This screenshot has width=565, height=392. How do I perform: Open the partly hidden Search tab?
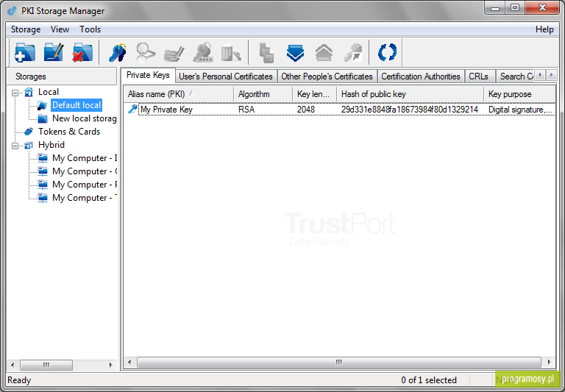point(516,76)
